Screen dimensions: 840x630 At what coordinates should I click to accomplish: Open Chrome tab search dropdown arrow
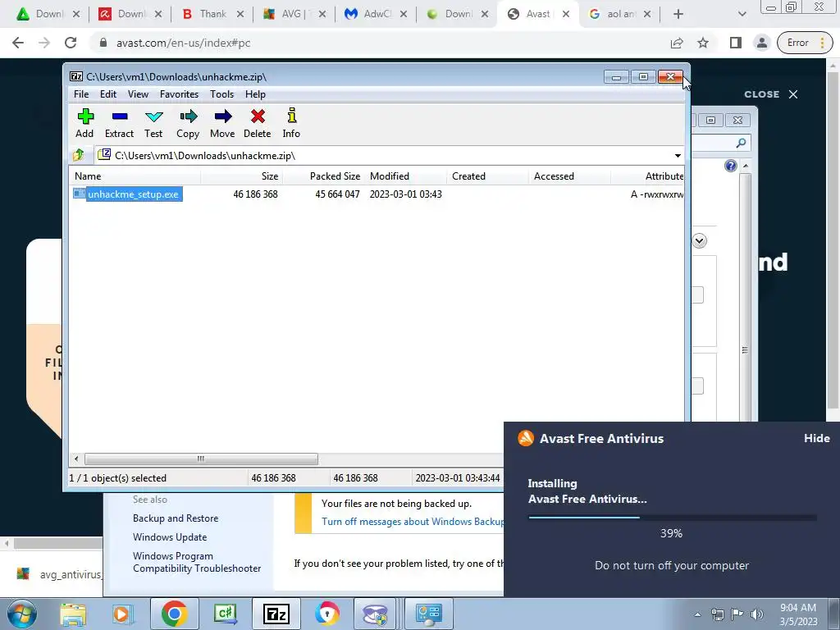coord(742,14)
